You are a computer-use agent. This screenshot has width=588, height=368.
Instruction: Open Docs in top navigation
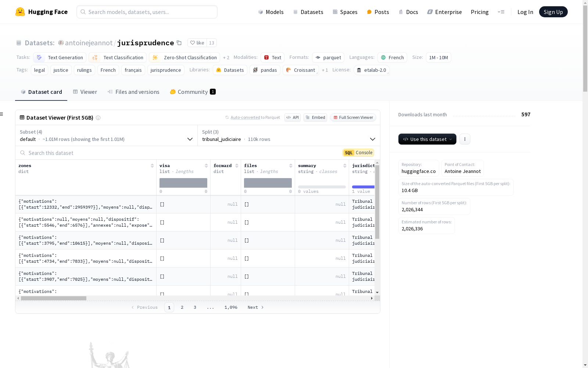[408, 12]
